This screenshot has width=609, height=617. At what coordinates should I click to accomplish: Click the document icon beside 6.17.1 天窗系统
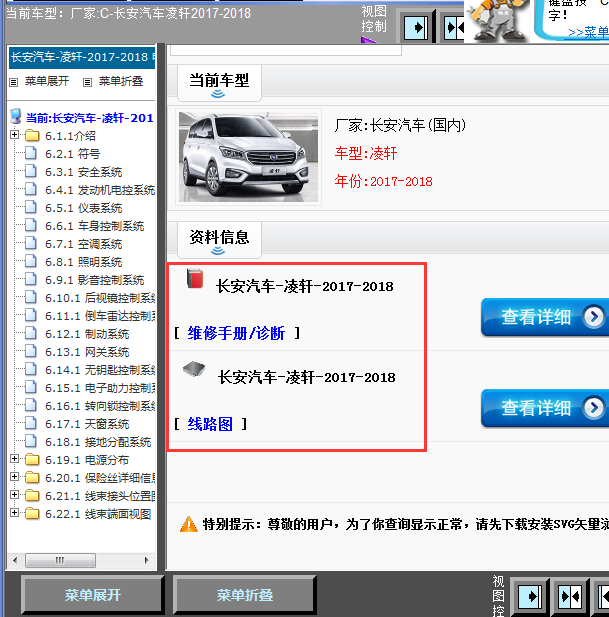(x=31, y=423)
